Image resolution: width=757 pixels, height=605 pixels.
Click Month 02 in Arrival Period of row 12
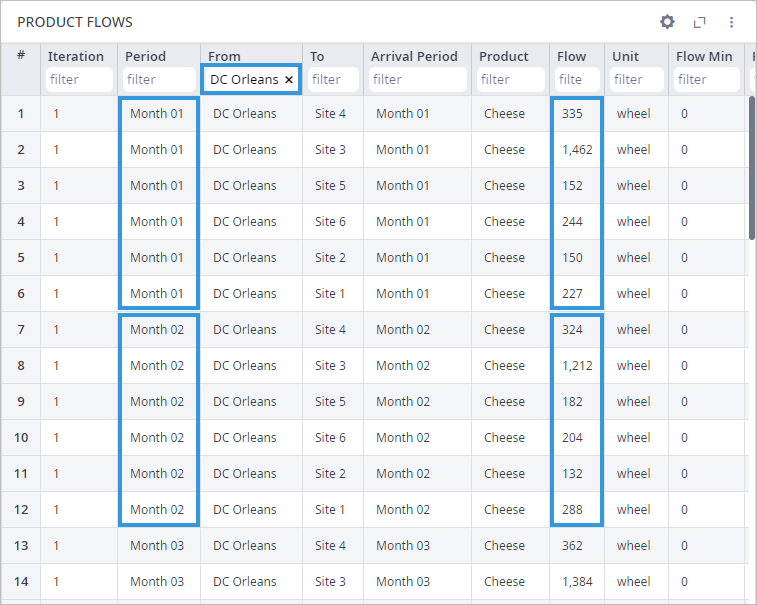point(403,509)
